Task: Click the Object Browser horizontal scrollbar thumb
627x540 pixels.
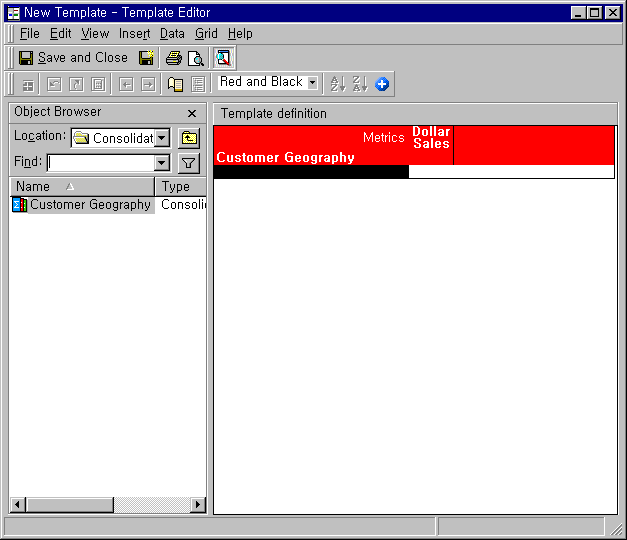Action: (x=70, y=505)
